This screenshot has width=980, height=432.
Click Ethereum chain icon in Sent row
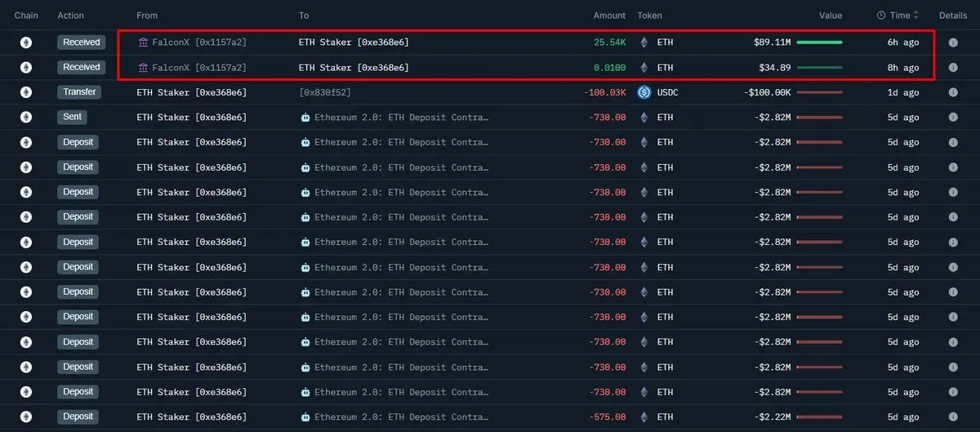point(26,118)
